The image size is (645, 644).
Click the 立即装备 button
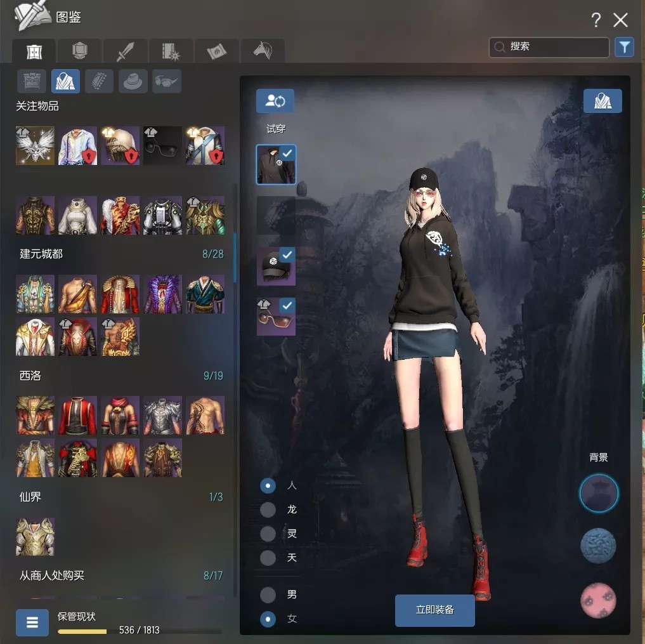(435, 610)
